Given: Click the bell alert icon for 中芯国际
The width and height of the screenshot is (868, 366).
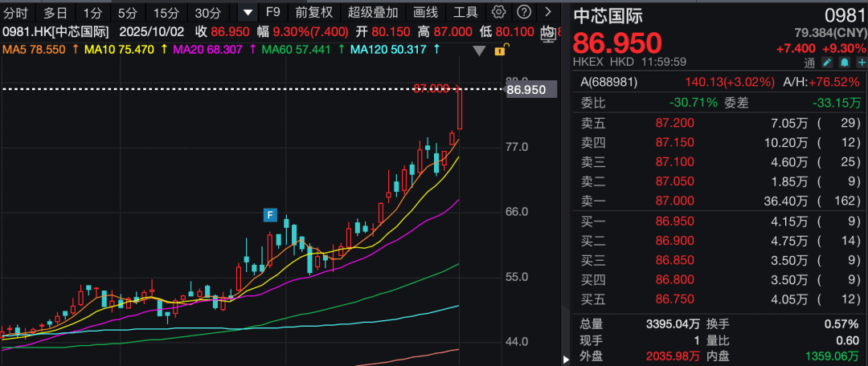Looking at the screenshot, I should (x=844, y=62).
